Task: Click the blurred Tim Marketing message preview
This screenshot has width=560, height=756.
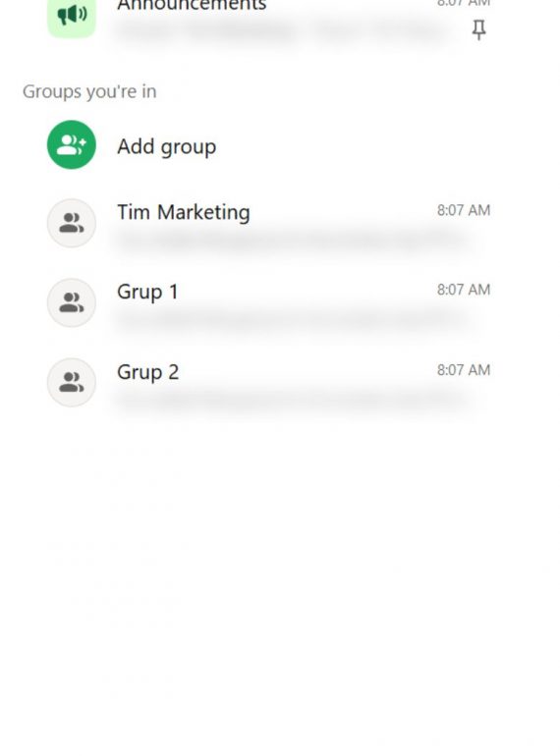Action: tap(292, 240)
